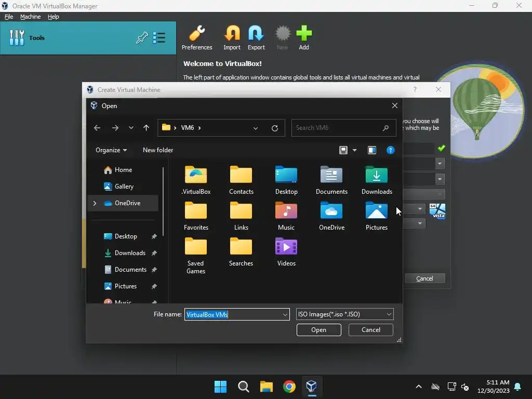Click the search magnifier in Search VM6
This screenshot has height=399, width=532.
point(385,128)
